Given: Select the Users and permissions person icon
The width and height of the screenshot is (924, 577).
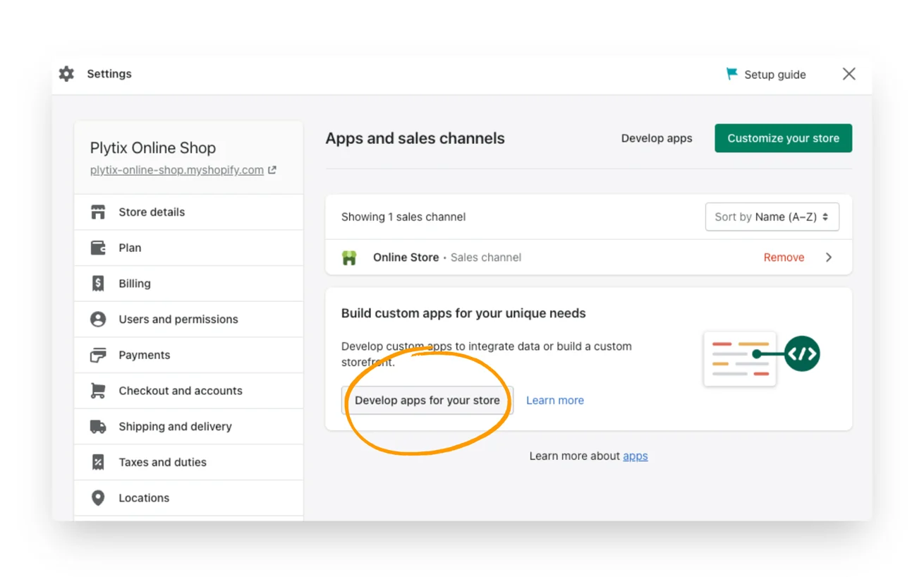Looking at the screenshot, I should click(x=99, y=319).
